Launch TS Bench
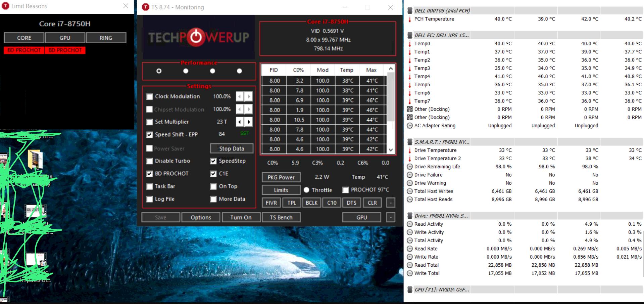This screenshot has width=644, height=304. [281, 218]
